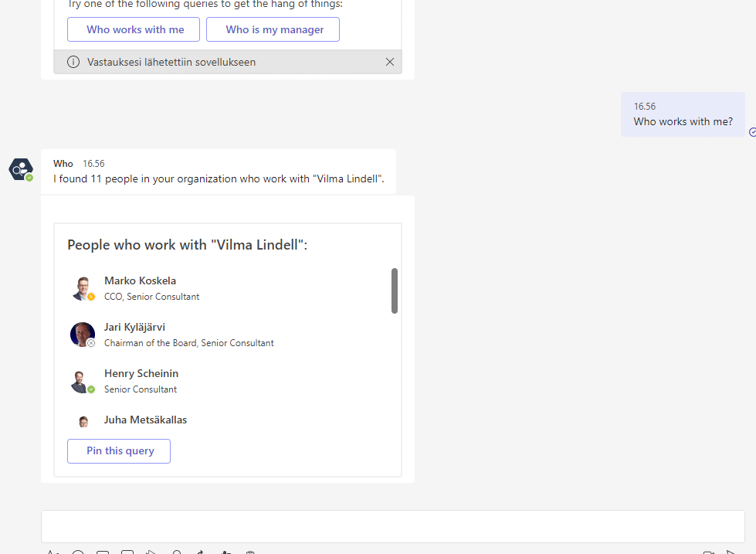Click the "Who works with me" suggestion button

tap(133, 29)
